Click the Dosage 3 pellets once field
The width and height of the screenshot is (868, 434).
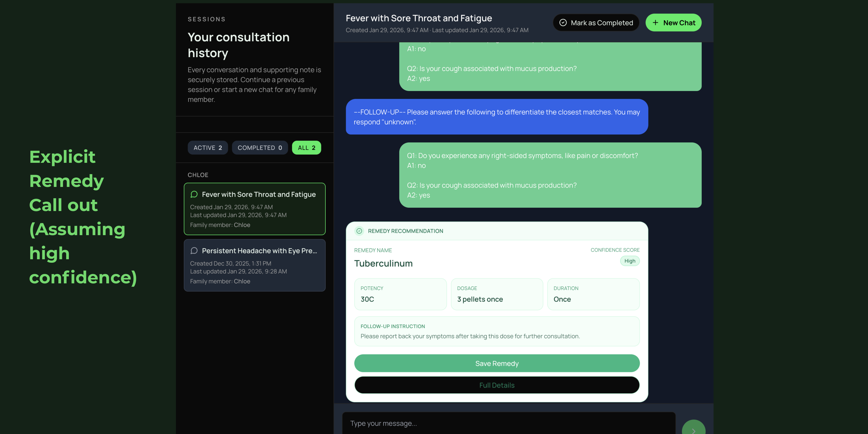tap(497, 294)
